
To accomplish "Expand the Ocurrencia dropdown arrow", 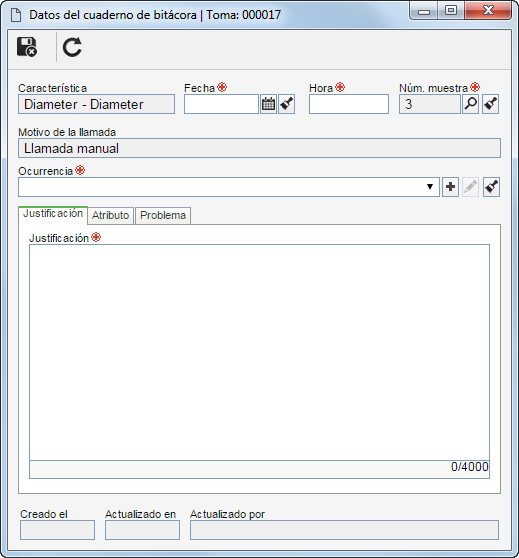I will tap(430, 187).
